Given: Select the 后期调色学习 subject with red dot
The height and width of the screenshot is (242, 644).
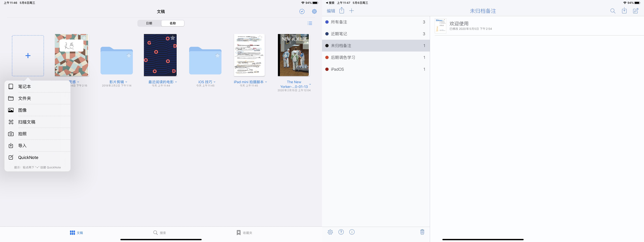Looking at the screenshot, I should click(x=343, y=57).
